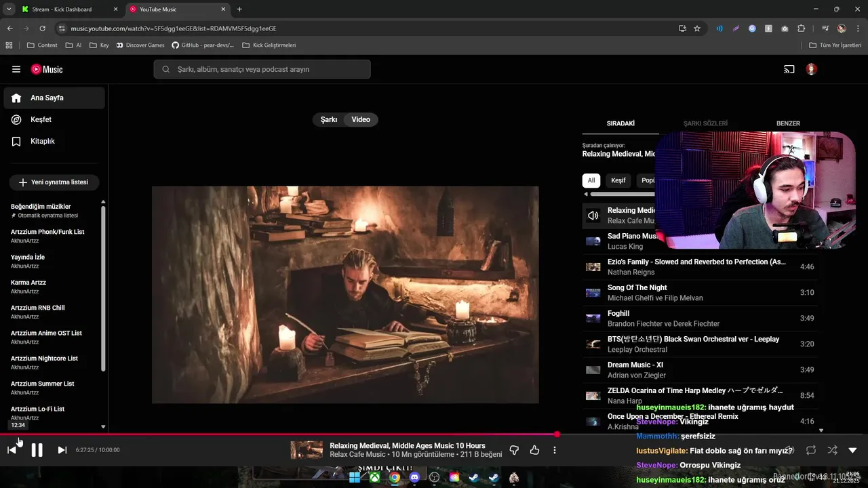Toggle repeat mode
This screenshot has width=868, height=488.
point(811,450)
